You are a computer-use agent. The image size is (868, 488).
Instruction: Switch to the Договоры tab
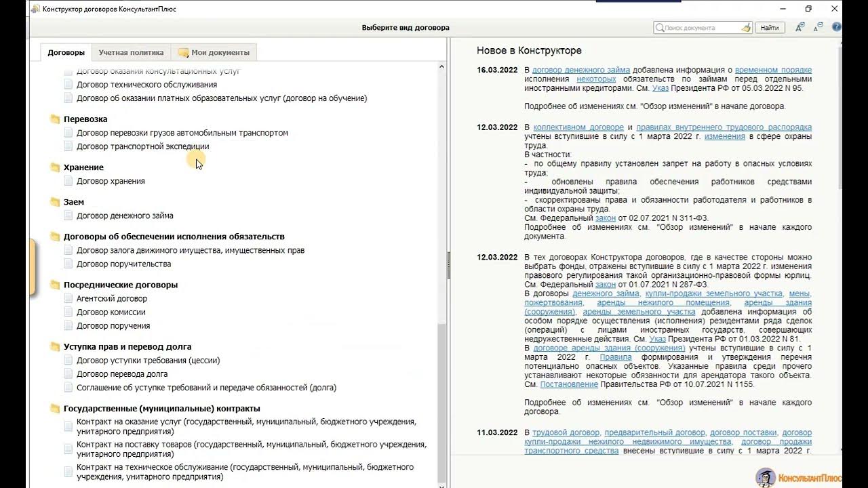click(x=66, y=52)
